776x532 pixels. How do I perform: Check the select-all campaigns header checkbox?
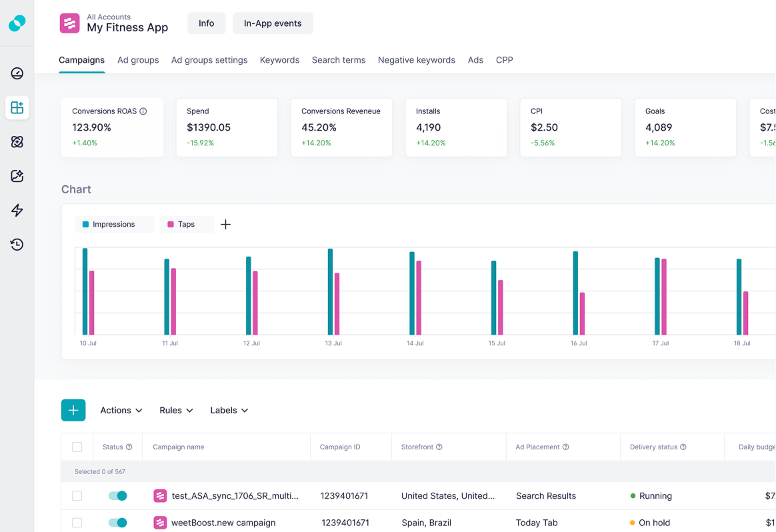pos(77,447)
